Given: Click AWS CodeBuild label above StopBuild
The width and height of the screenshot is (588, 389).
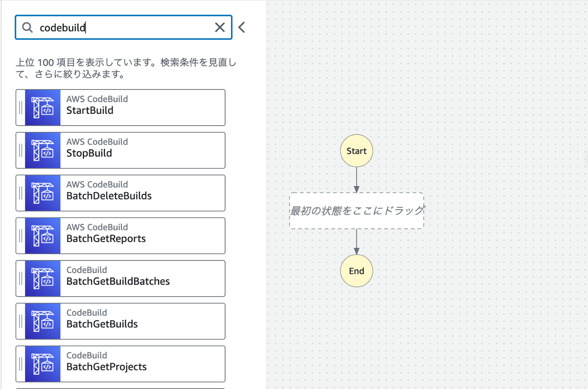Looking at the screenshot, I should coord(97,142).
